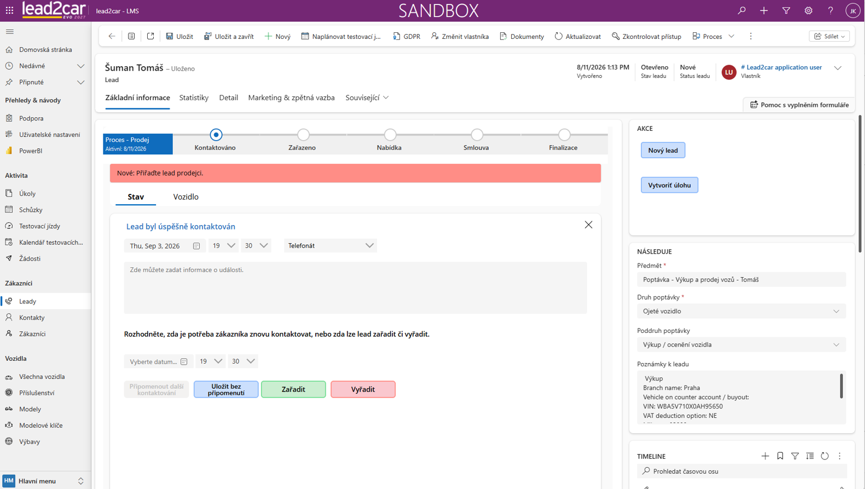Viewport: 868px width, 489px height.
Task: Click the JK user avatar
Action: pos(853,10)
